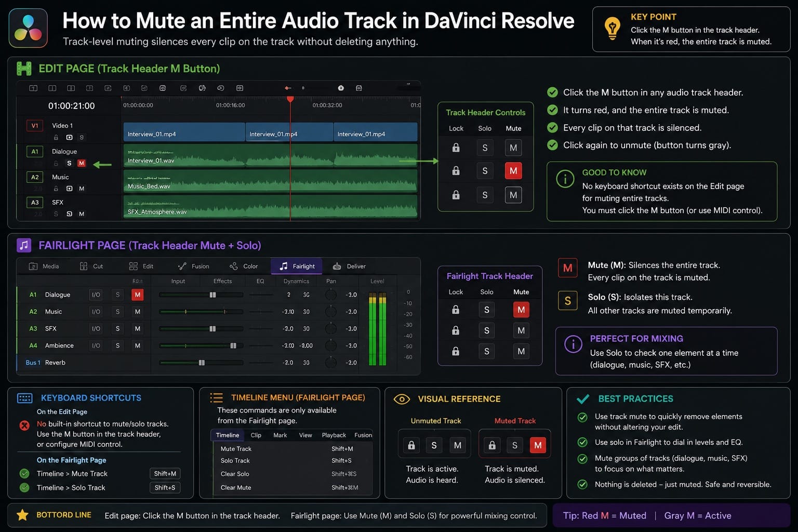Lock the Video 1 track

tap(56, 138)
